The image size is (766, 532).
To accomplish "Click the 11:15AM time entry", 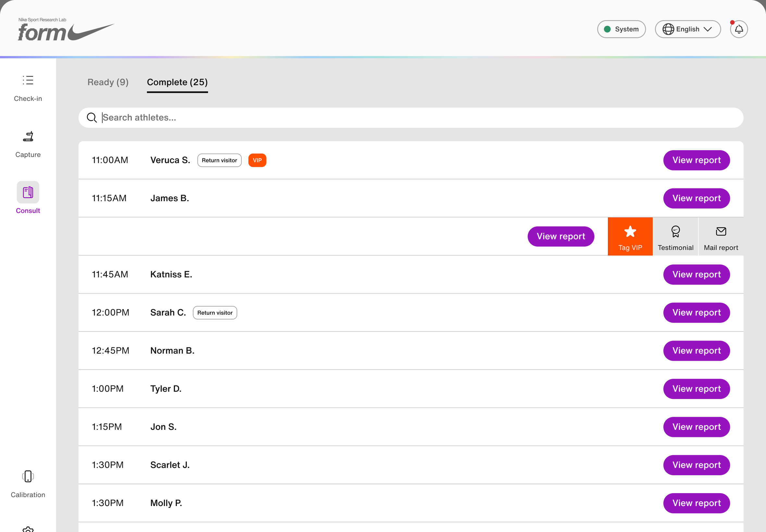I will [109, 198].
